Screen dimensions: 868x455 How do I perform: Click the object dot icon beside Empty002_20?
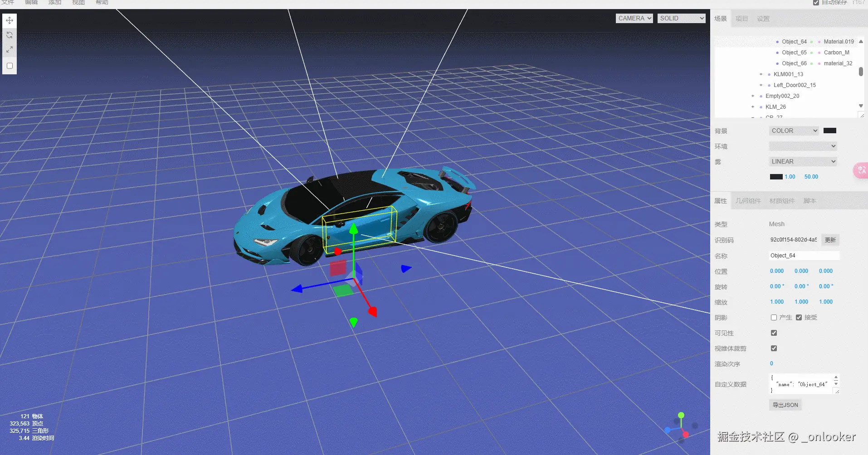761,96
